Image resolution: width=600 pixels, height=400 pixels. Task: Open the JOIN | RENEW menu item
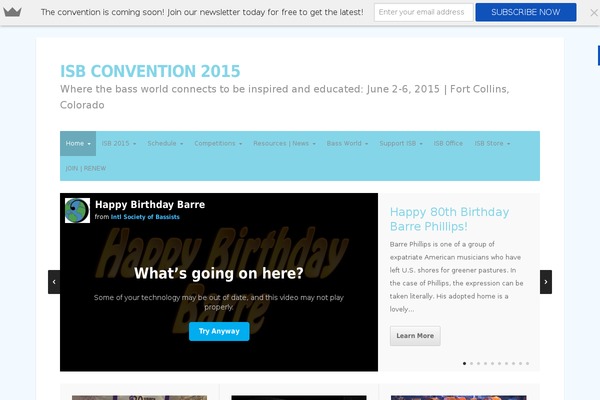coord(86,168)
